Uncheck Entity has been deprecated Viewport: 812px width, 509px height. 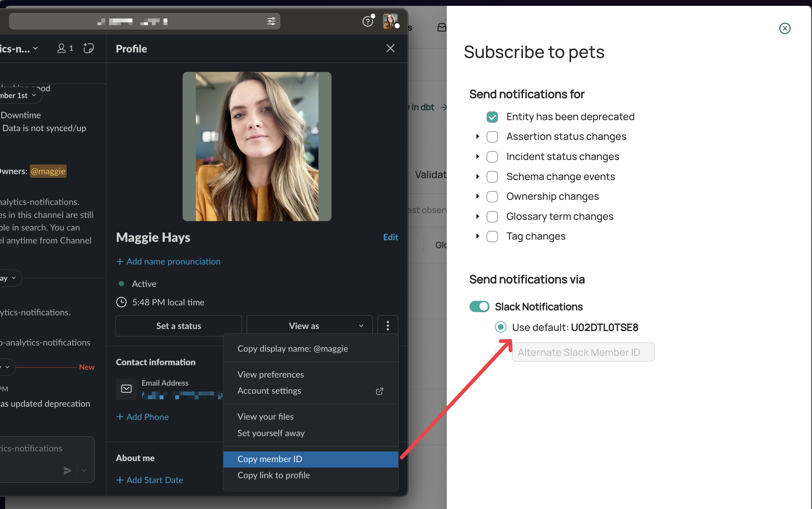[x=492, y=117]
